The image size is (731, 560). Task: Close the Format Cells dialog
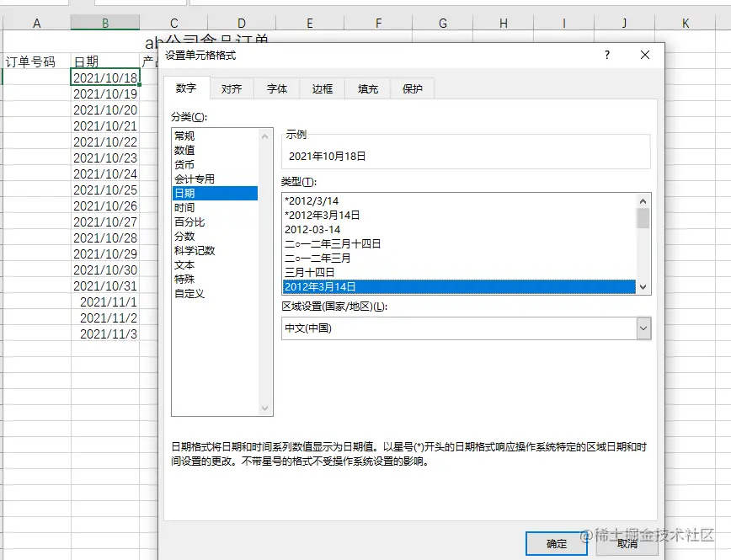[645, 55]
